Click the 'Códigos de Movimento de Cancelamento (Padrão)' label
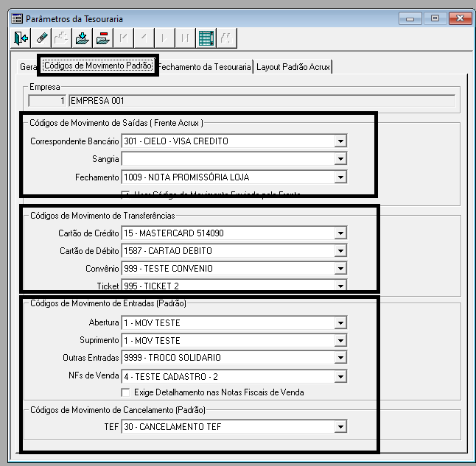The height and width of the screenshot is (466, 476). point(118,410)
